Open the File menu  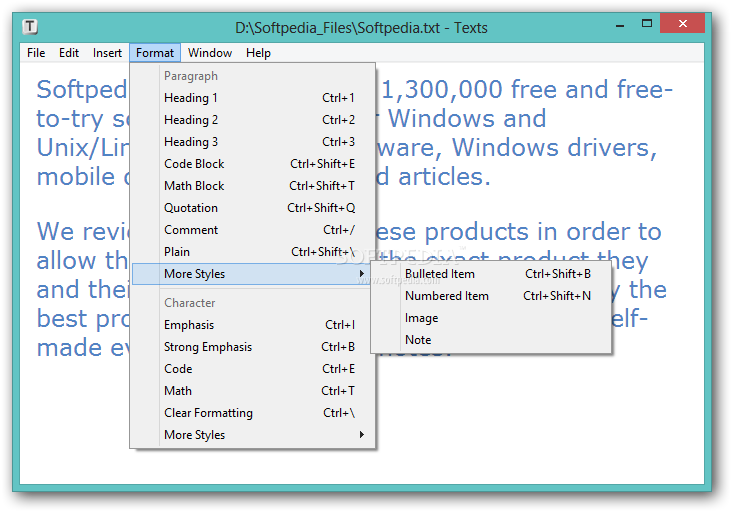36,53
